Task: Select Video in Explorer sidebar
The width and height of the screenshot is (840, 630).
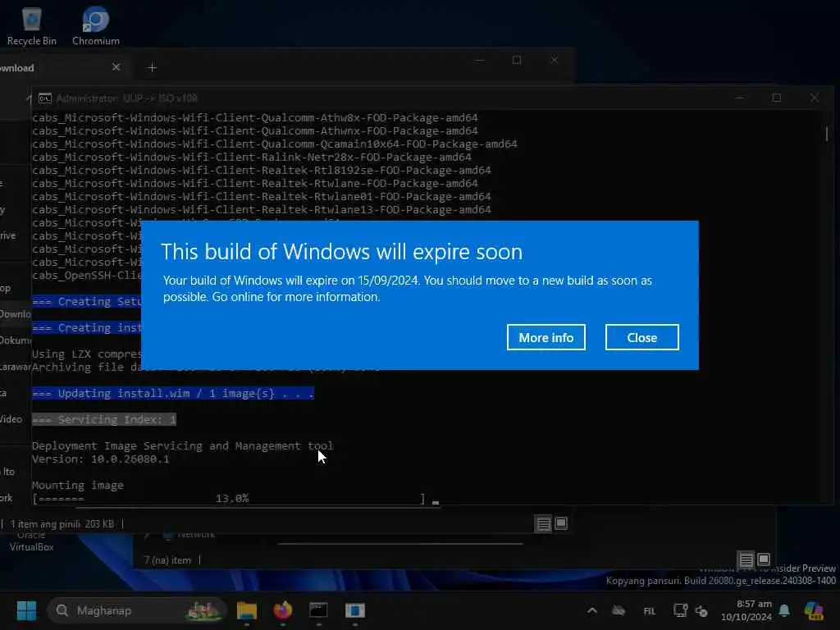Action: (11, 419)
